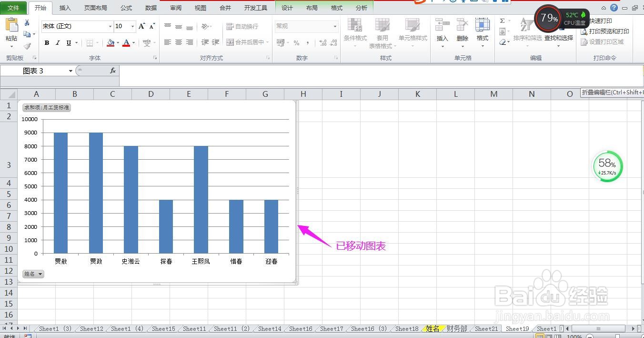Open the number format dropdown 常规
This screenshot has height=338, width=644.
click(335, 26)
